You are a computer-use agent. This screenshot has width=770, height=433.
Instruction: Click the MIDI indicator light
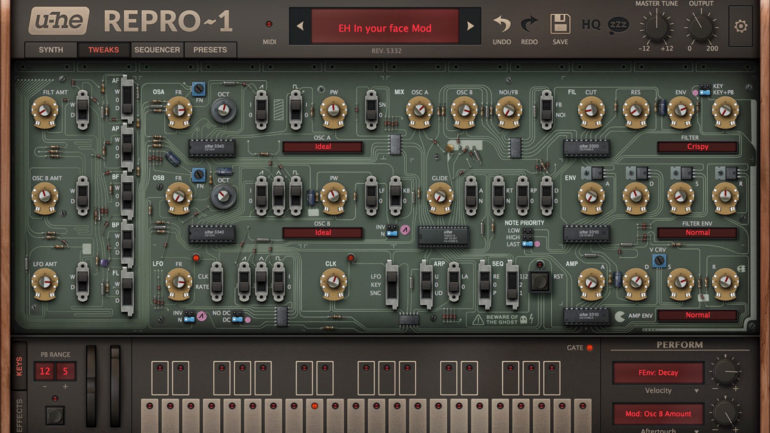click(x=268, y=24)
